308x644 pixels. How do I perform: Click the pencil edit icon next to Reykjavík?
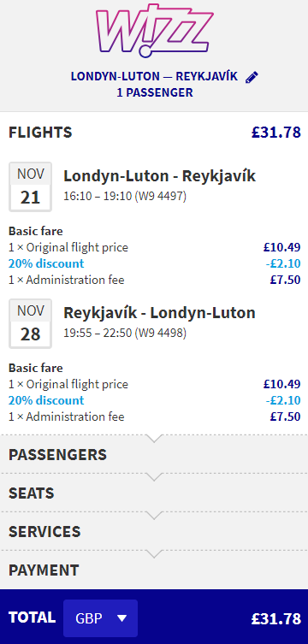(252, 77)
